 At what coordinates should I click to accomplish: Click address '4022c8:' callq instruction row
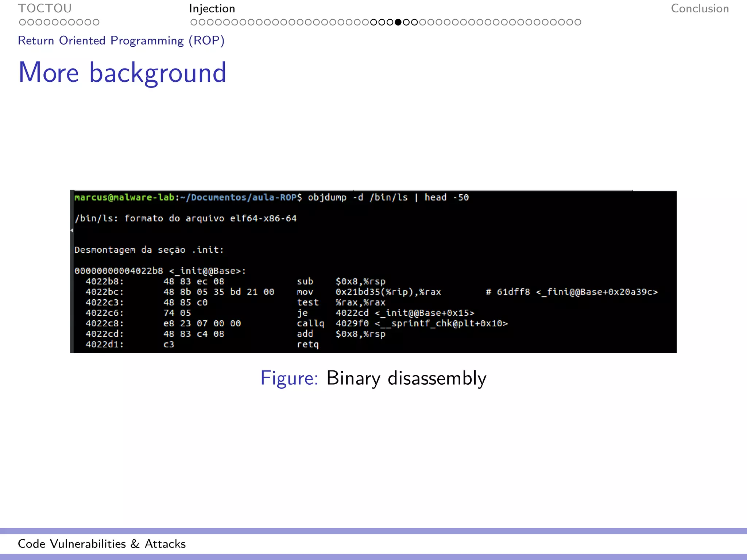(297, 323)
